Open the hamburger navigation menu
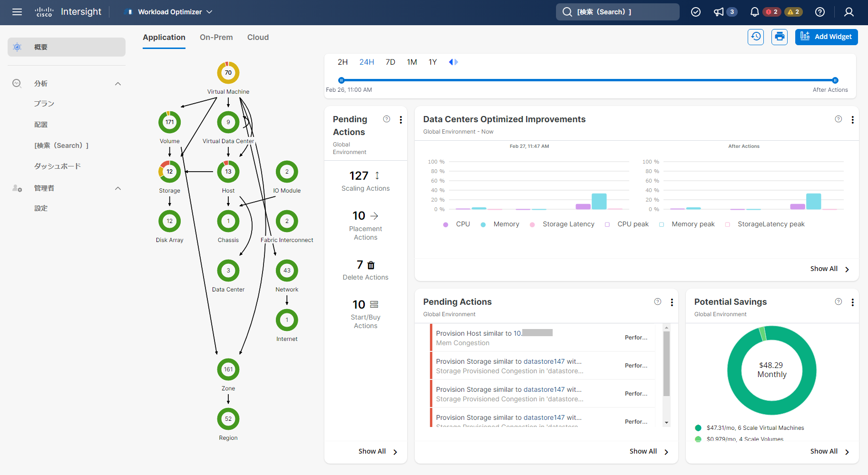The image size is (868, 475). coord(17,12)
